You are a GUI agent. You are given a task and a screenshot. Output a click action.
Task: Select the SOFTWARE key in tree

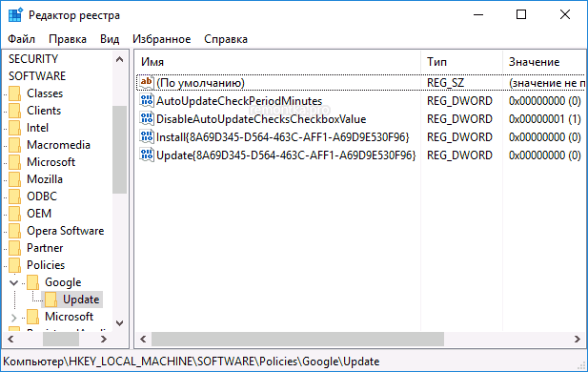click(x=37, y=76)
